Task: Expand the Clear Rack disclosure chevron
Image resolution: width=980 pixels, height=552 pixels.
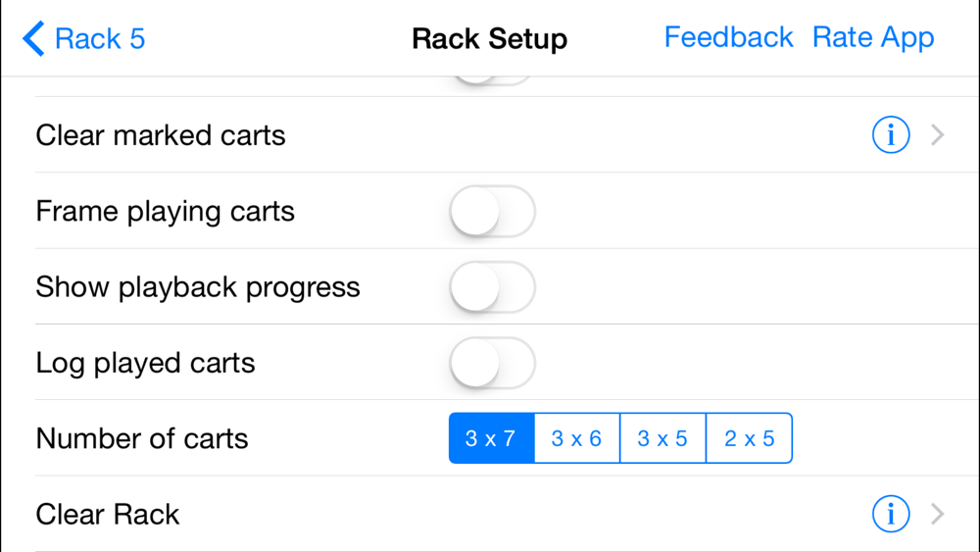Action: pyautogui.click(x=938, y=514)
